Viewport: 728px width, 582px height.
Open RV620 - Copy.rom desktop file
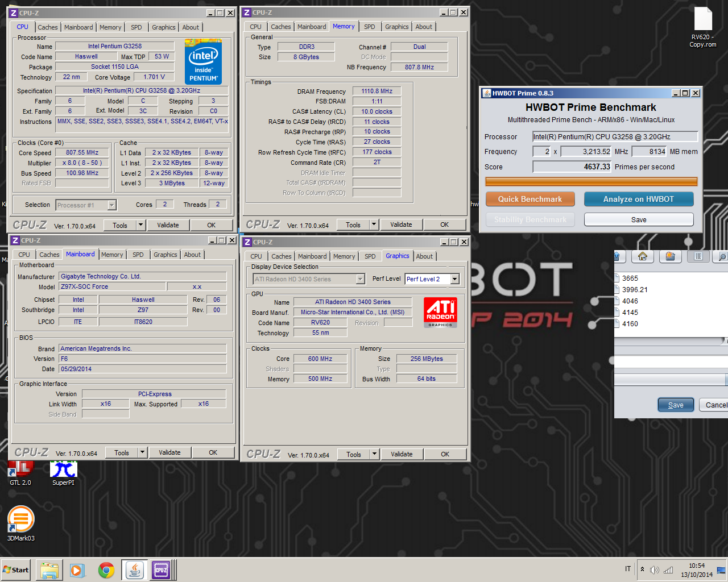coord(702,27)
